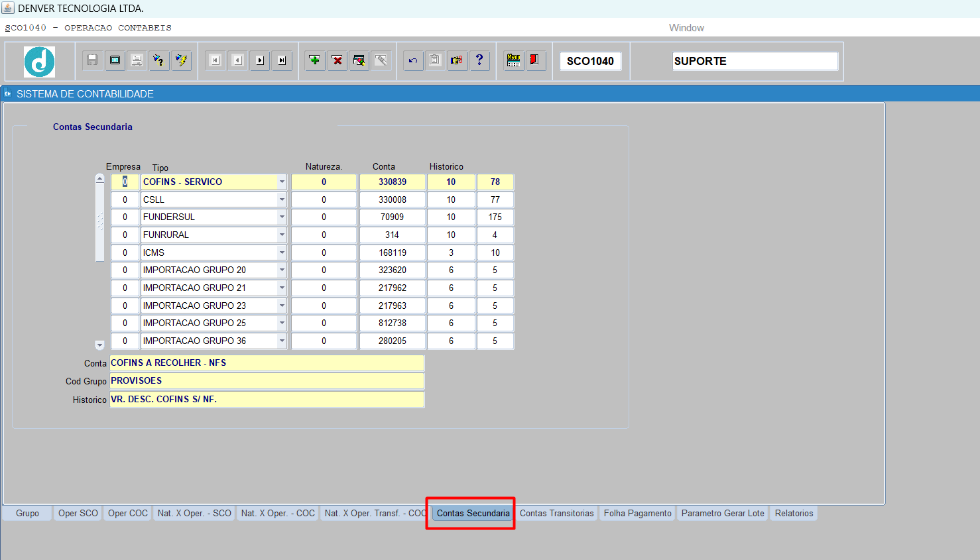Screen dimensions: 980x560
Task: Open Parametro Gerar Lote tab
Action: [x=723, y=513]
